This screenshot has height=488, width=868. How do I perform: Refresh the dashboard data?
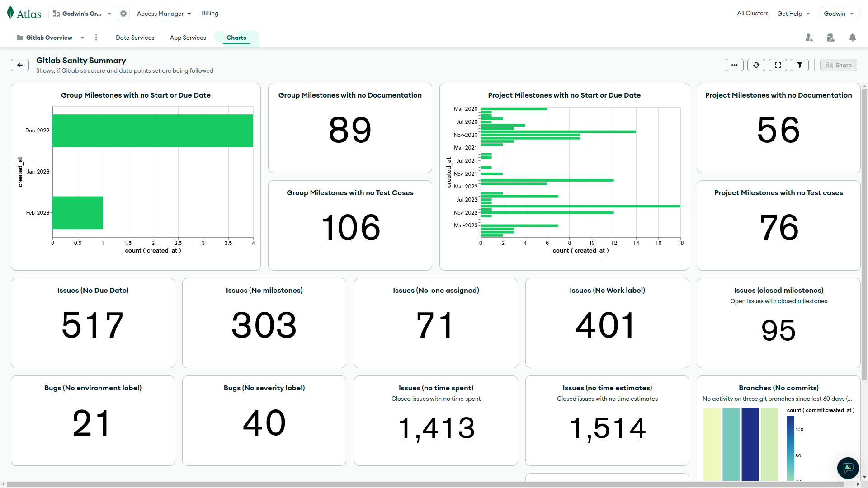point(756,65)
